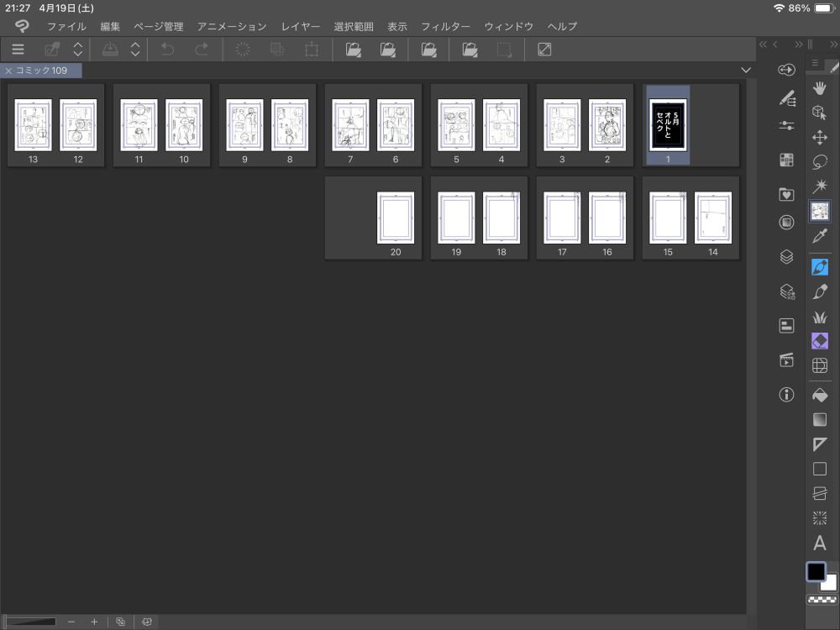
Task: Expand the stepper next to save icon
Action: coord(135,50)
